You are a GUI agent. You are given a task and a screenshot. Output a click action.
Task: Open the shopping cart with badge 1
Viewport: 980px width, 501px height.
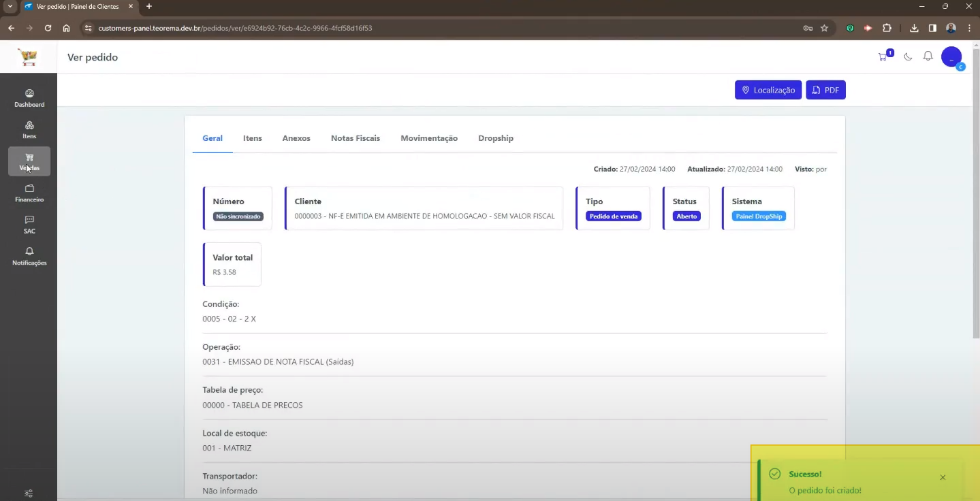[x=885, y=56]
